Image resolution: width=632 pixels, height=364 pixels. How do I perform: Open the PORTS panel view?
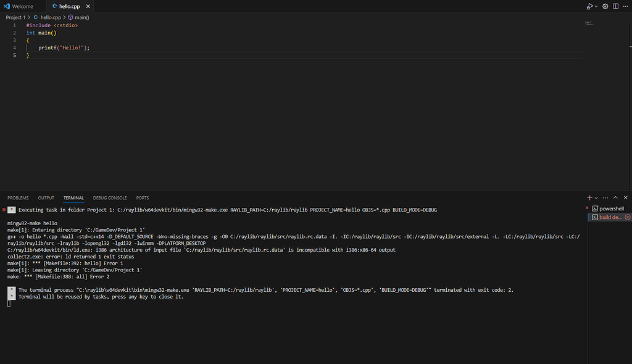pyautogui.click(x=143, y=197)
